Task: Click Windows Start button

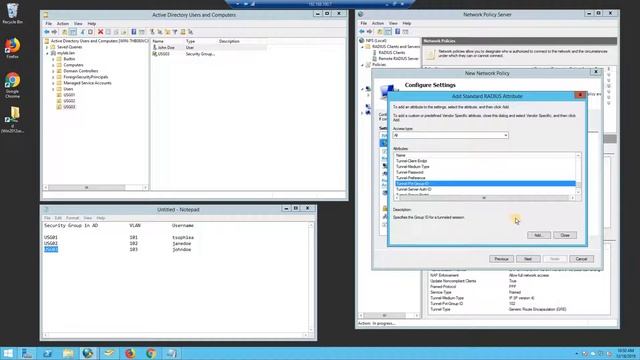Action: [8, 353]
